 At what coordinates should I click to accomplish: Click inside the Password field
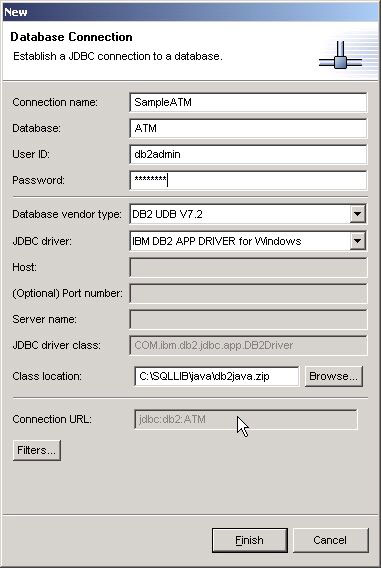248,180
